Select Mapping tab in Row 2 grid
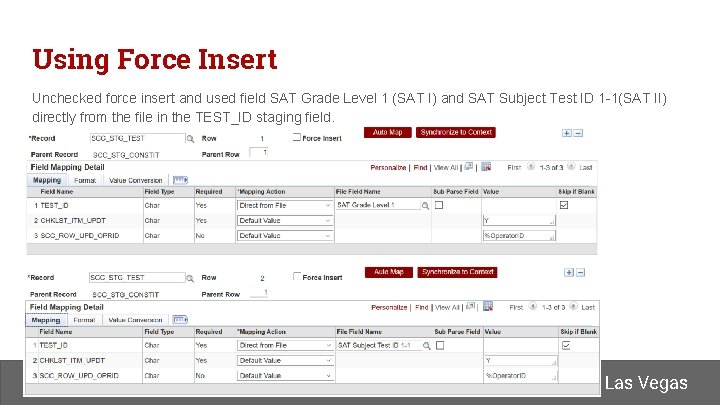This screenshot has height=405, width=720. (46, 320)
